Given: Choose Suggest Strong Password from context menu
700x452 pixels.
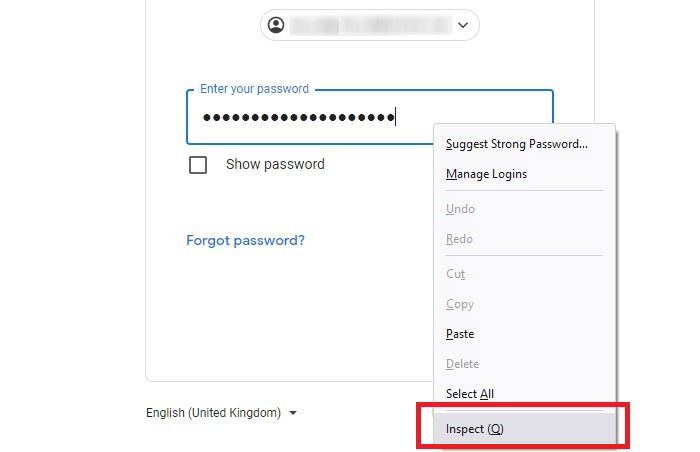Looking at the screenshot, I should coord(516,144).
